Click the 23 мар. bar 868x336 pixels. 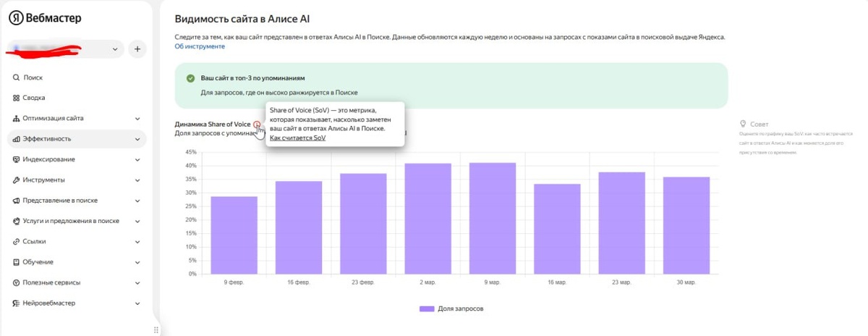622,223
